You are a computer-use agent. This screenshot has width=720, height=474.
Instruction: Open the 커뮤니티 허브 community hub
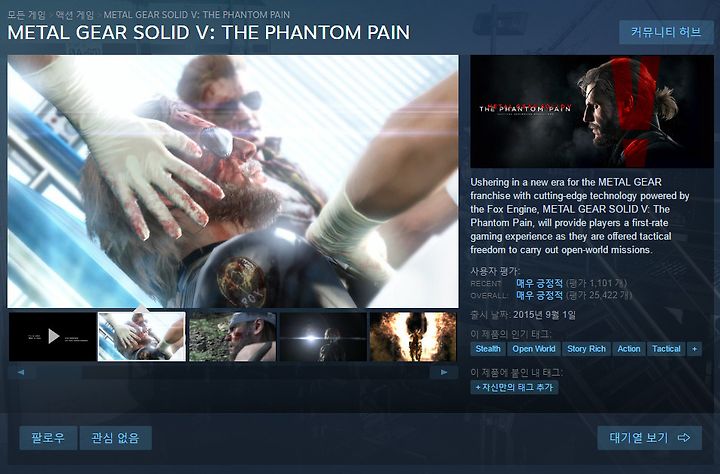click(x=666, y=32)
